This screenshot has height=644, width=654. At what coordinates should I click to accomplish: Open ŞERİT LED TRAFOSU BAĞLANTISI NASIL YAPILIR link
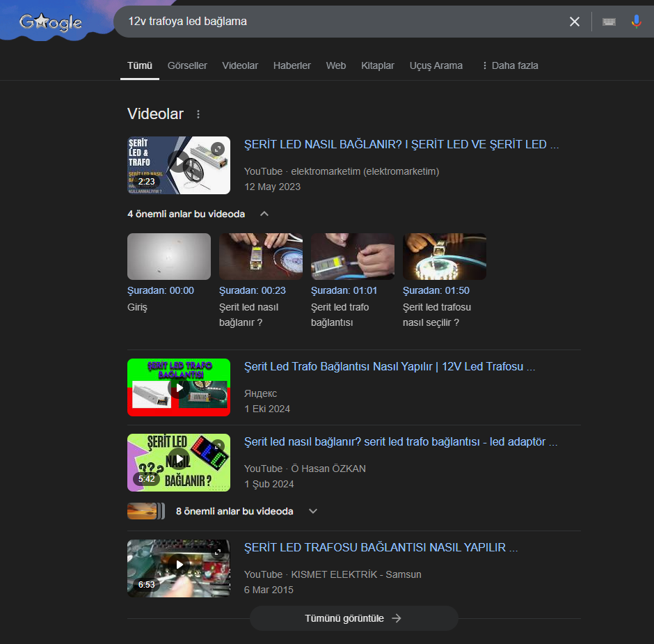coord(381,548)
